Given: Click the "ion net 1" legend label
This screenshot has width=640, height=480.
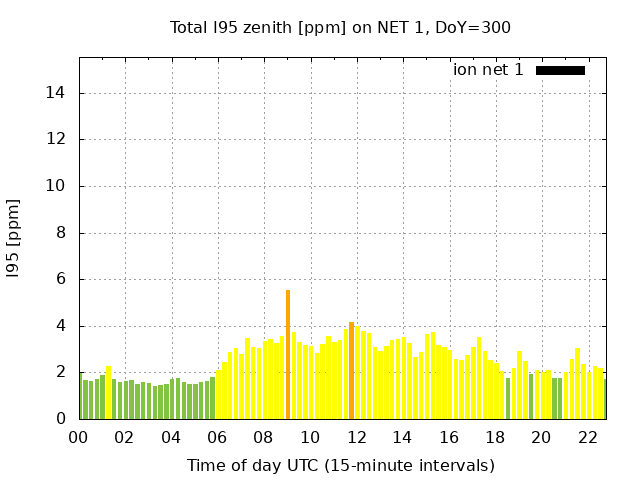Looking at the screenshot, I should [488, 70].
